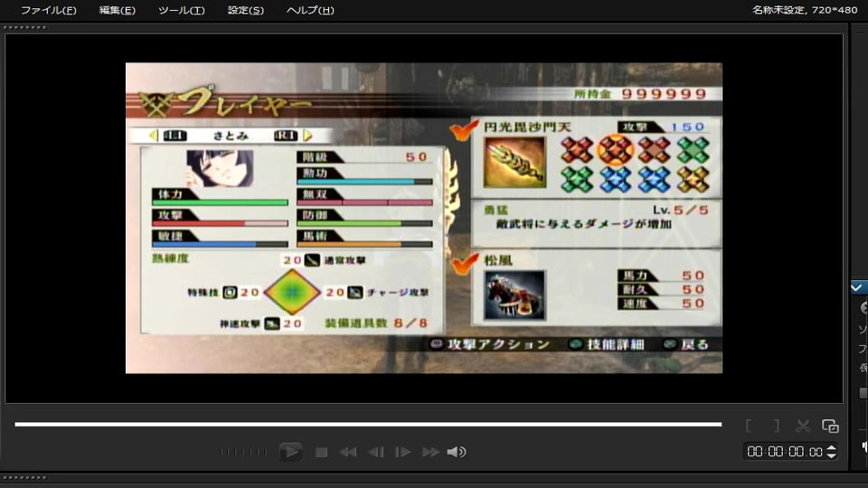Viewport: 868px width, 488px height.
Task: Start playback with the Play button
Action: pos(290,452)
